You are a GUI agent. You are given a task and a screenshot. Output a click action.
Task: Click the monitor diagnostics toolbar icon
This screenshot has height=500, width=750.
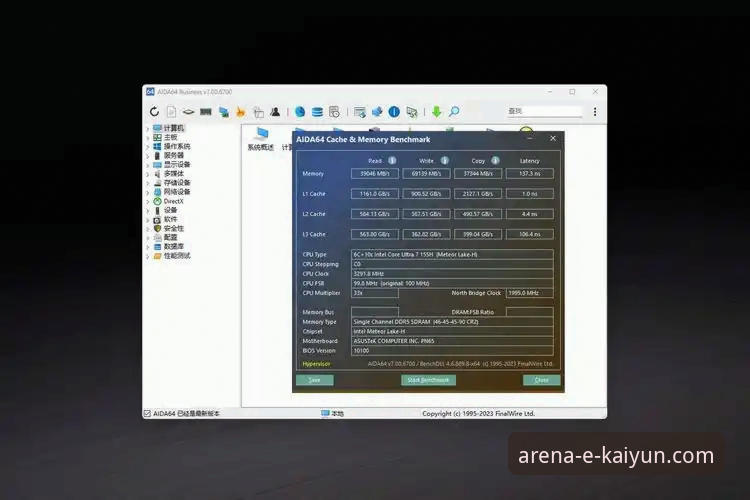tap(360, 112)
